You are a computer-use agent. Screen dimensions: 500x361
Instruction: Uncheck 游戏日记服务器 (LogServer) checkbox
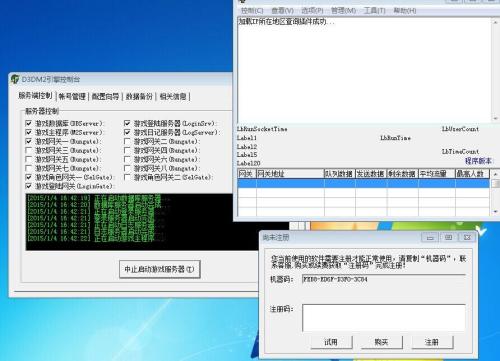[x=127, y=132]
